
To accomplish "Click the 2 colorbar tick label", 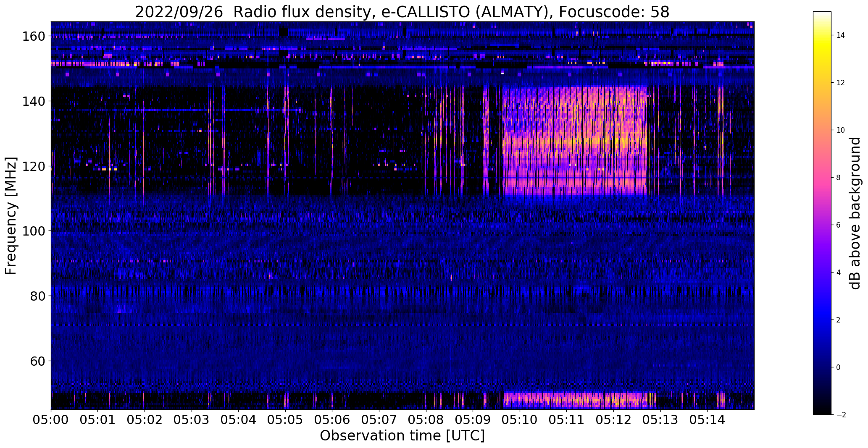I will pos(839,320).
